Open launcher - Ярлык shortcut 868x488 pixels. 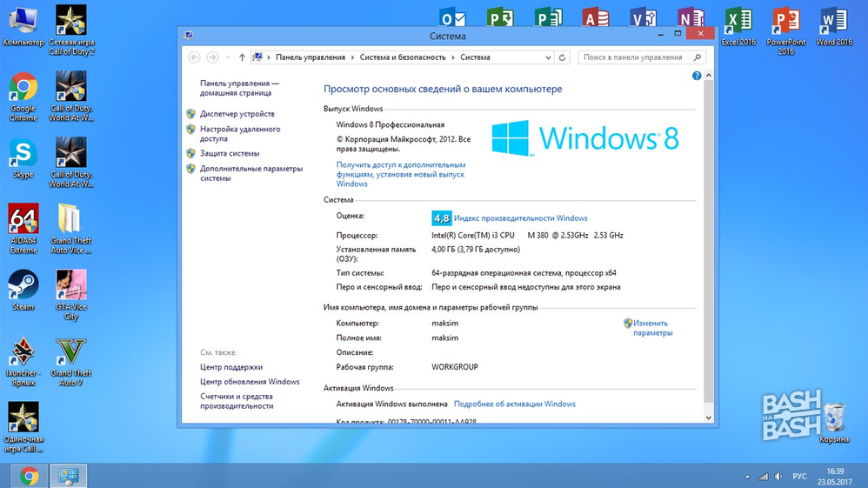(x=23, y=362)
